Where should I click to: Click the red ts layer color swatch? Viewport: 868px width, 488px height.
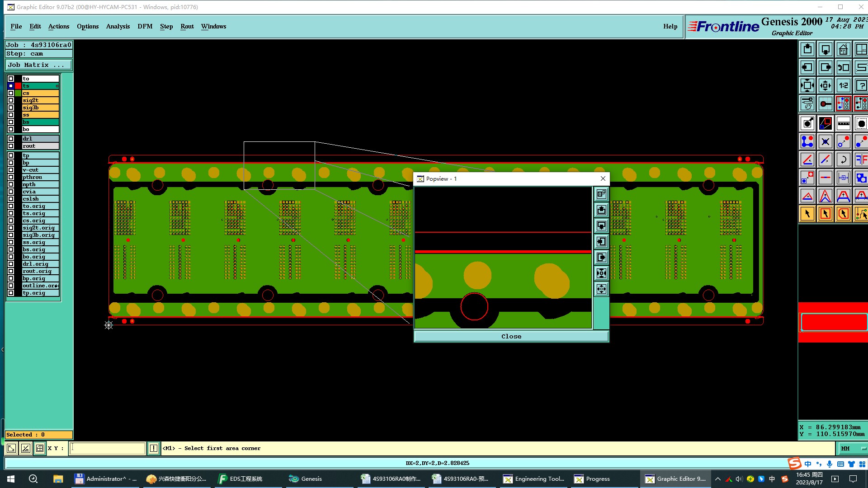(x=18, y=86)
